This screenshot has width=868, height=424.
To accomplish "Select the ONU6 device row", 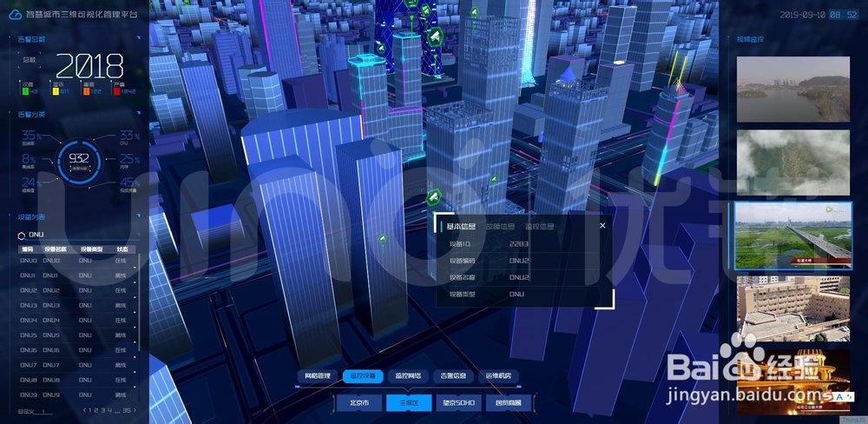I will point(76,350).
